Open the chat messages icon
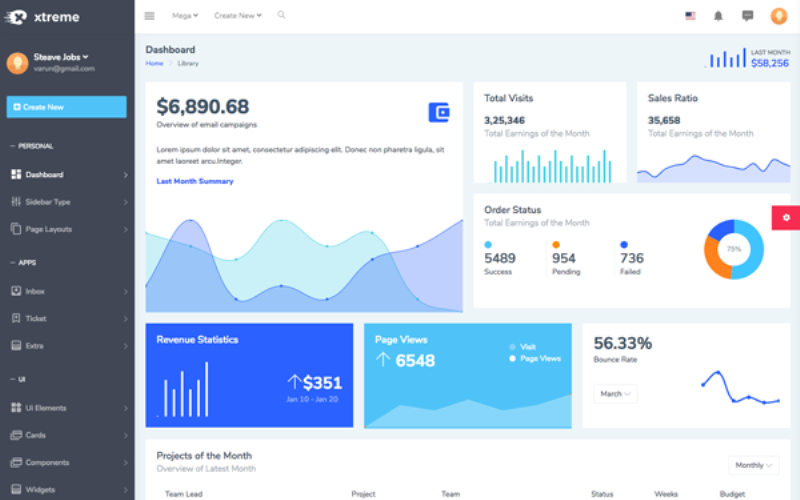 tap(747, 16)
